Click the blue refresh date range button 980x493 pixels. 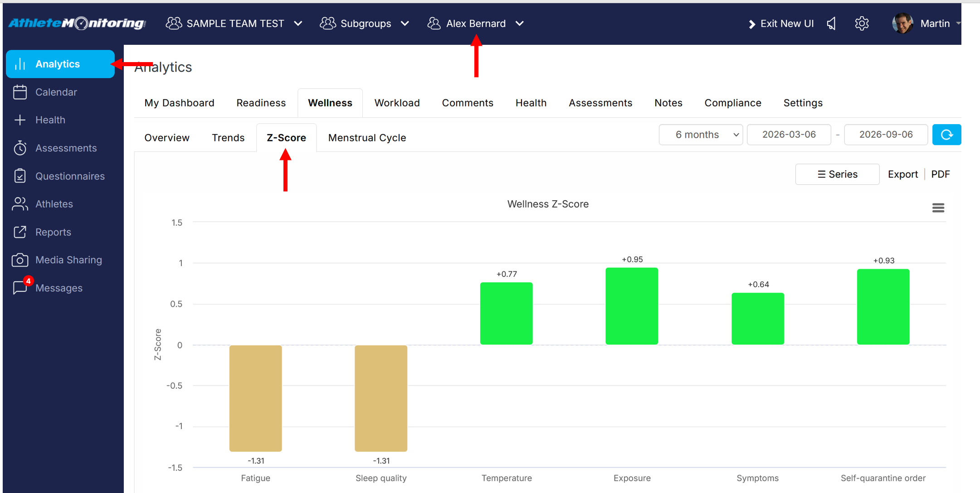[946, 135]
